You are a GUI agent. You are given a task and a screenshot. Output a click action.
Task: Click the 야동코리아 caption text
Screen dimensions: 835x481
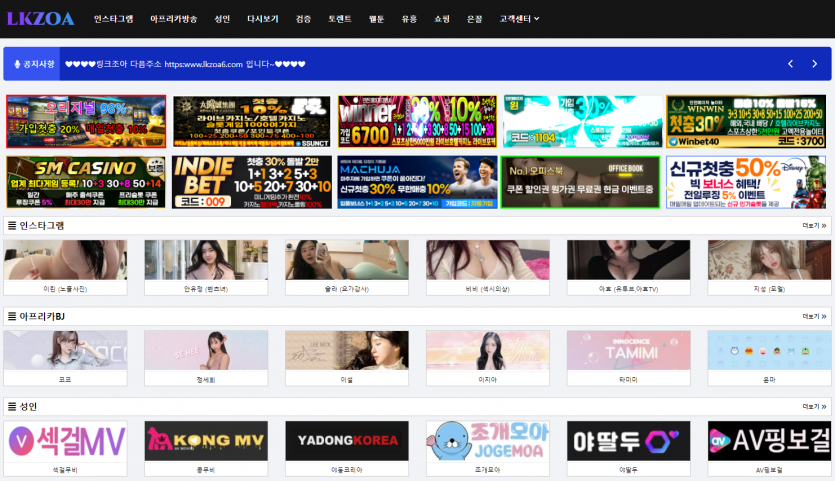click(x=347, y=470)
